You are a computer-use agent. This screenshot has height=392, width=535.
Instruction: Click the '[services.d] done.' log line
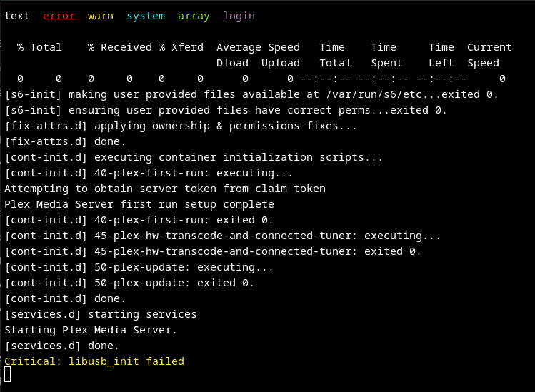pyautogui.click(x=61, y=346)
